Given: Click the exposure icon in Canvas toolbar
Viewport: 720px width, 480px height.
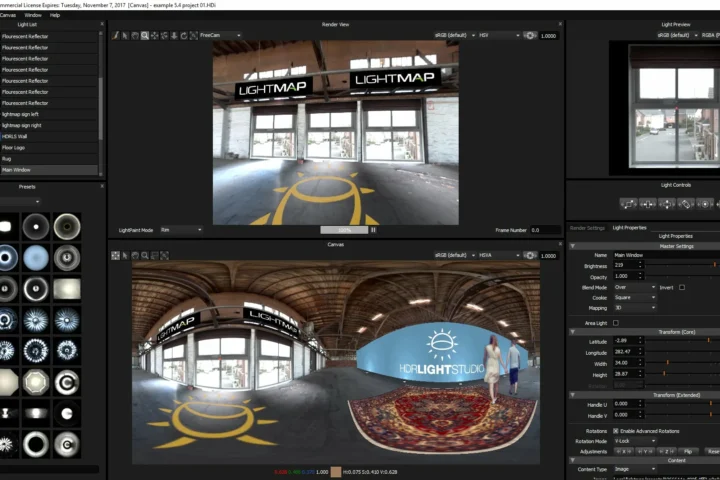Looking at the screenshot, I should [x=530, y=255].
